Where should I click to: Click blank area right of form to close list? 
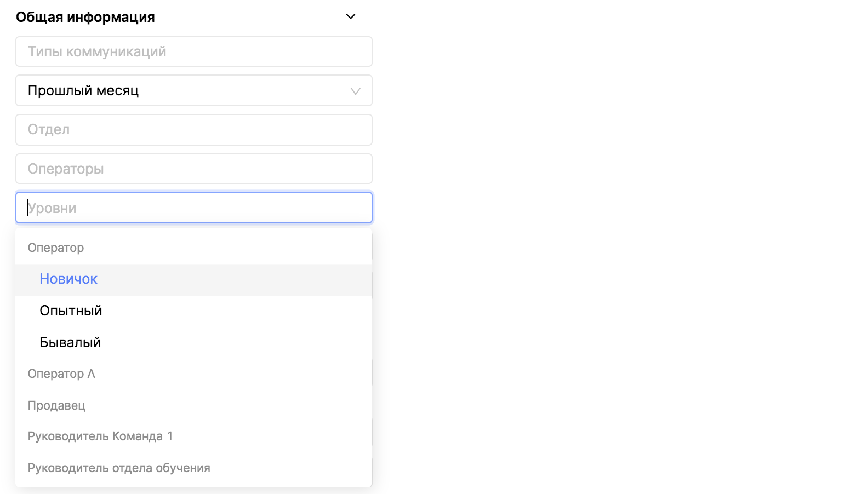click(x=603, y=246)
